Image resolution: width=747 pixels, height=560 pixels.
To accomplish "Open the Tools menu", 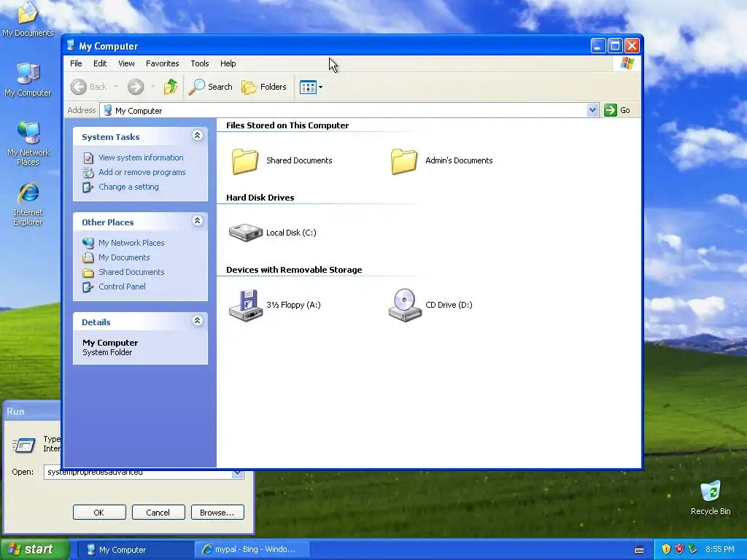I will 200,63.
